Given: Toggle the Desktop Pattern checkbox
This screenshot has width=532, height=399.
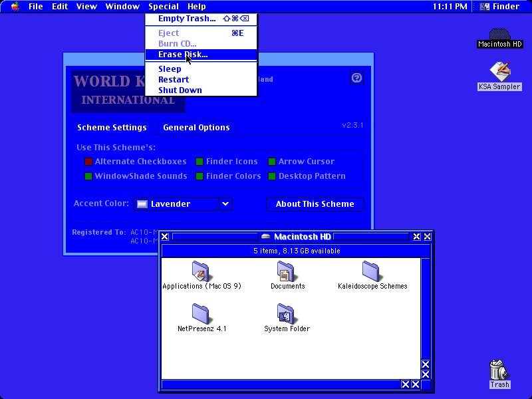Looking at the screenshot, I should pyautogui.click(x=272, y=176).
